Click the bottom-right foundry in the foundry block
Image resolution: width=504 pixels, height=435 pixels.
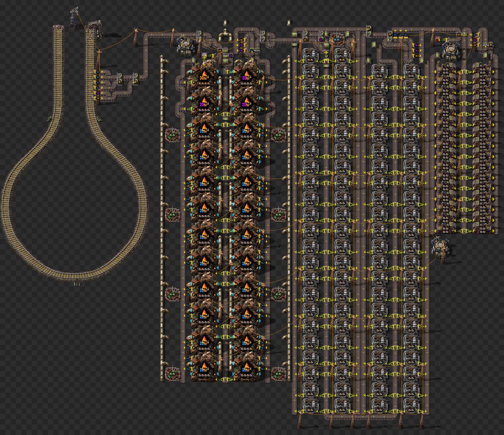pyautogui.click(x=246, y=367)
